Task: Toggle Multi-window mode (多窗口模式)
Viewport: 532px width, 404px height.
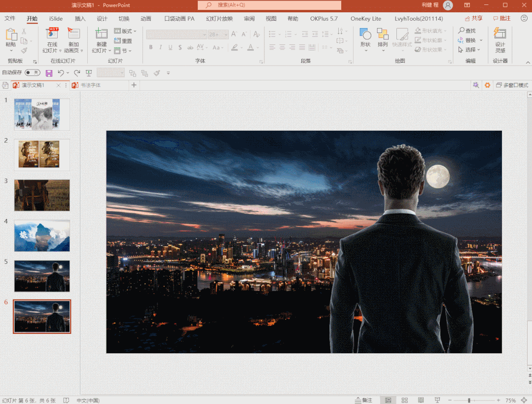Action: (512, 85)
